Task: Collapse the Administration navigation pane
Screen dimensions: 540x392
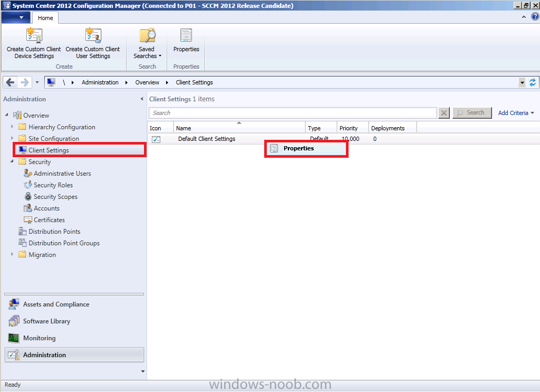Action: pyautogui.click(x=142, y=99)
